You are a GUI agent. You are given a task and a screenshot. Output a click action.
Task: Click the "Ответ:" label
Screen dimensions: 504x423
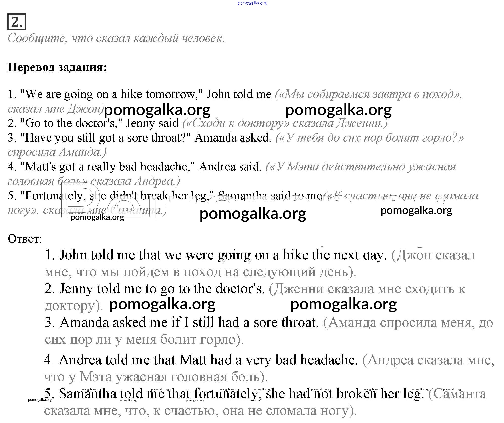[x=25, y=239]
